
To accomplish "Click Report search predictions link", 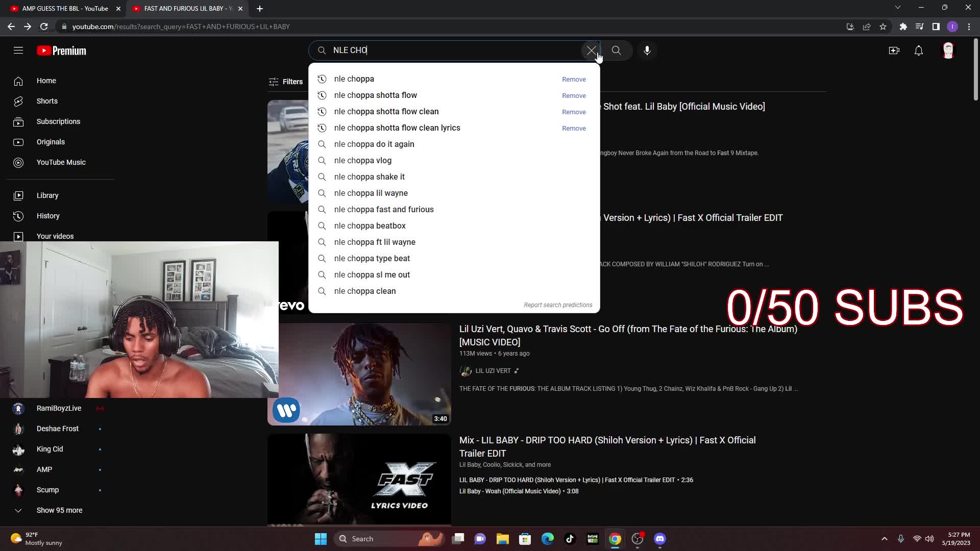I will (558, 305).
